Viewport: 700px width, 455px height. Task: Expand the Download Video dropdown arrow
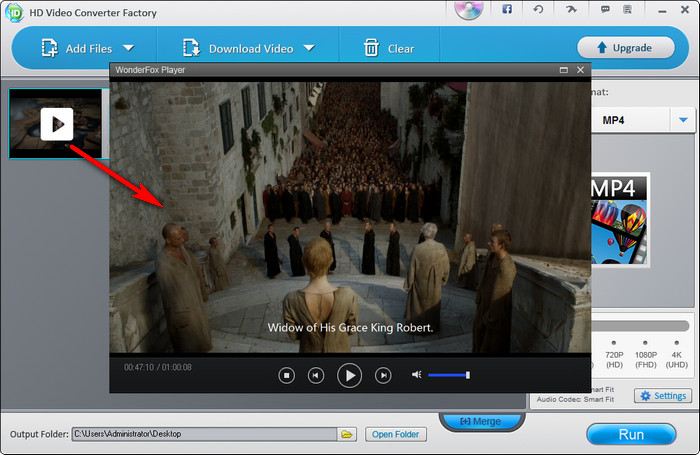(x=309, y=48)
